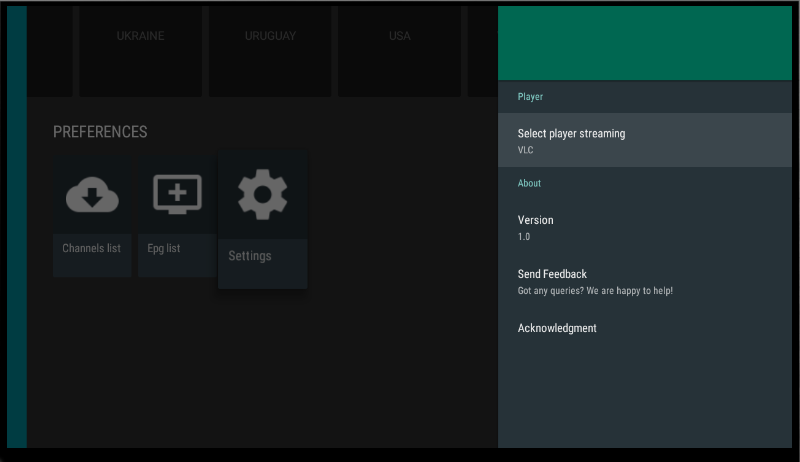Click the version number 1.0

tap(524, 237)
